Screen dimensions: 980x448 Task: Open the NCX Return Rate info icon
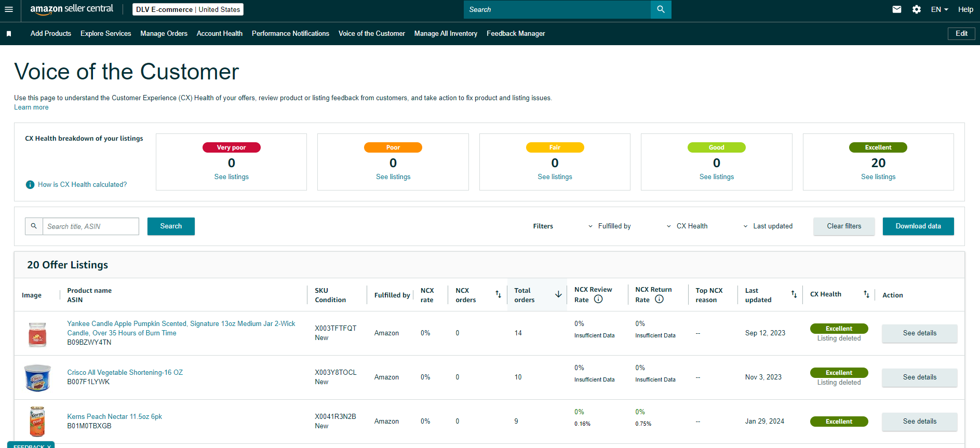[x=659, y=299]
